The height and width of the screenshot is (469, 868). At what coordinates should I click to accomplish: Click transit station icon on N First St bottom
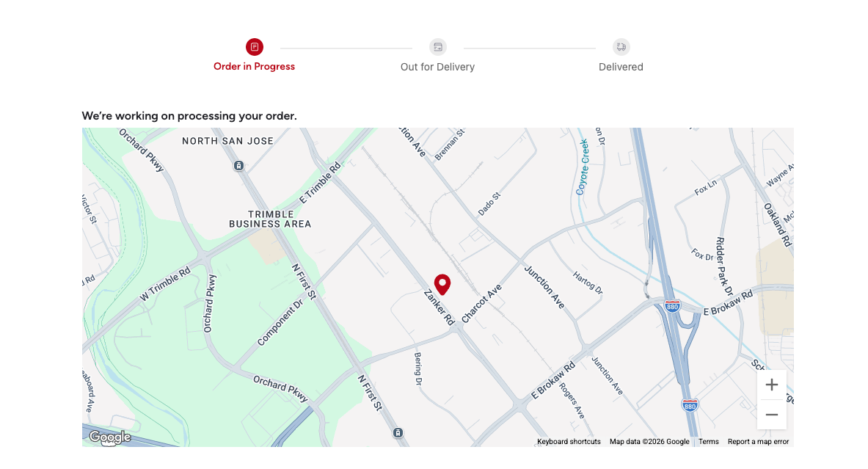398,433
